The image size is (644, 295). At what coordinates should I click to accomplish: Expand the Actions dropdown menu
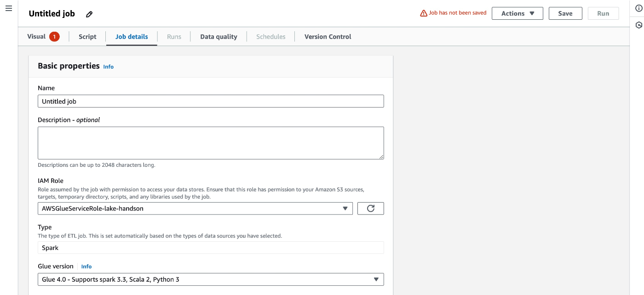(517, 13)
